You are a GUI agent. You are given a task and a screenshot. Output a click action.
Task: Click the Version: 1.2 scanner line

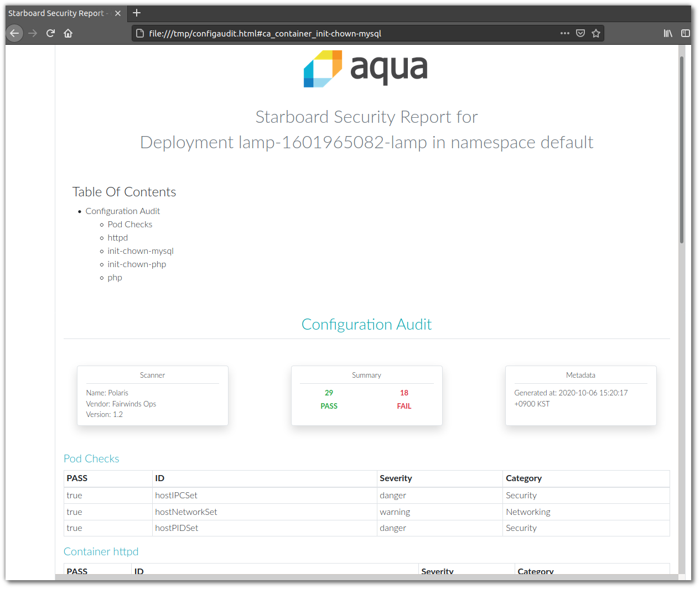click(105, 414)
